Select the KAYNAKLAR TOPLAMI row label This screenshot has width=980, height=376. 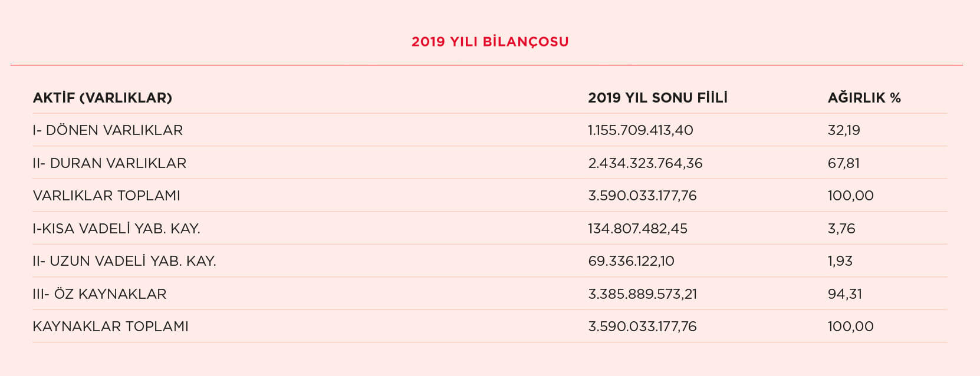pos(111,326)
